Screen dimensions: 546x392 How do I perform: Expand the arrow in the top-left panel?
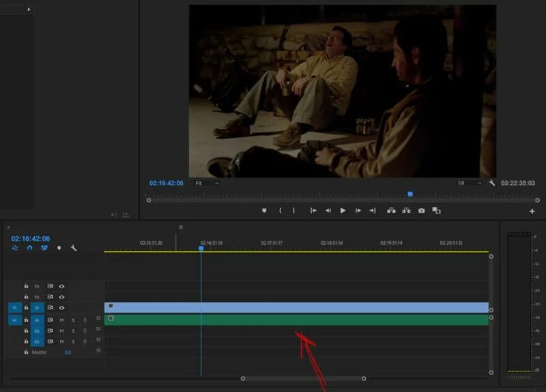[29, 10]
